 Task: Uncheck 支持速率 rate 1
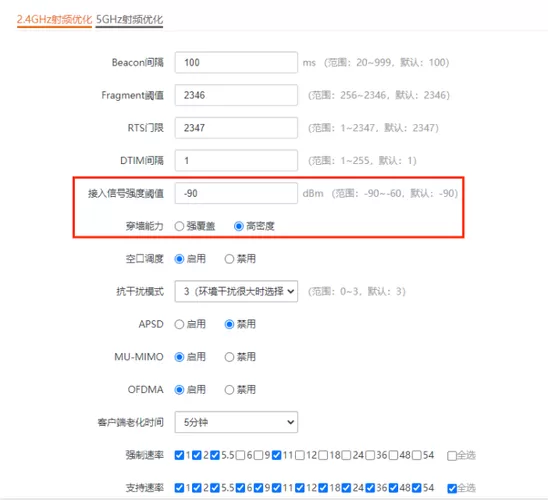[x=179, y=488]
